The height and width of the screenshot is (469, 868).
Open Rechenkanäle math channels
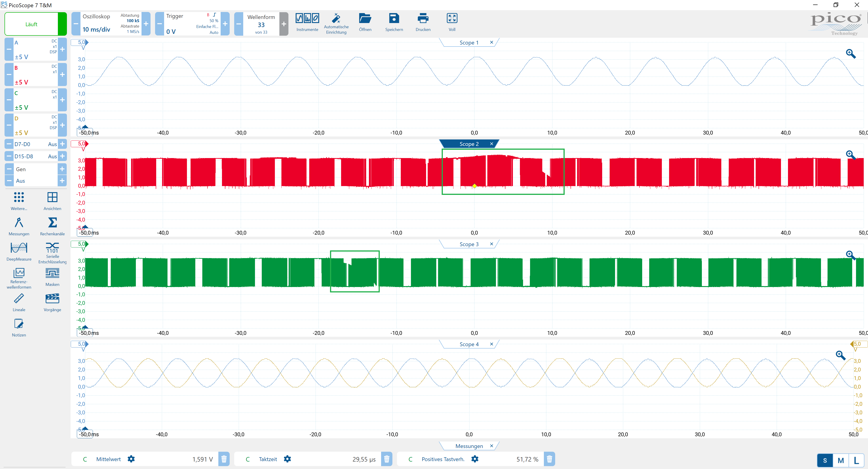click(52, 226)
